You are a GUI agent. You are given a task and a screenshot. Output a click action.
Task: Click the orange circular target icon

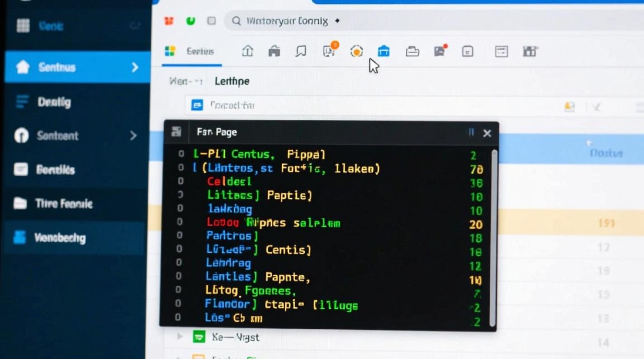pos(356,51)
